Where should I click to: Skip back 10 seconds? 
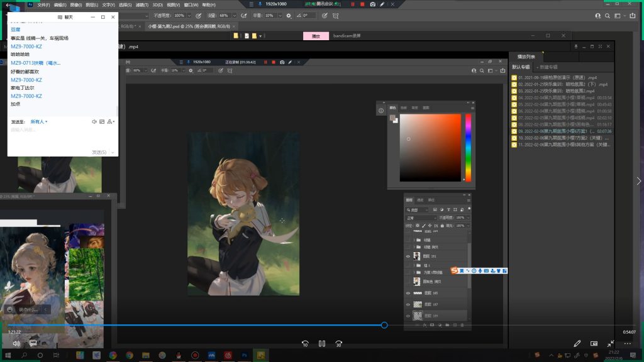click(x=305, y=344)
